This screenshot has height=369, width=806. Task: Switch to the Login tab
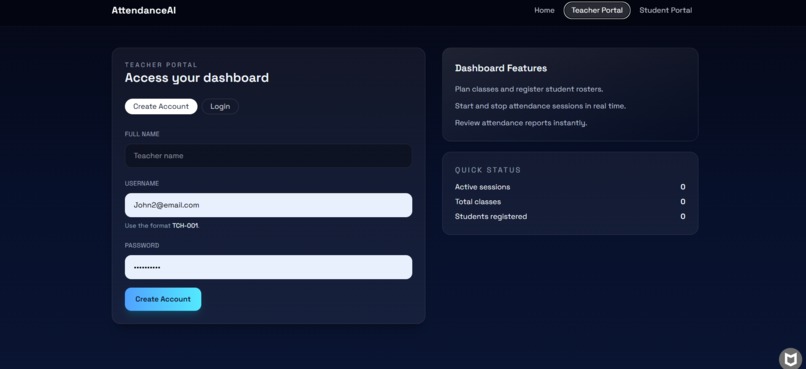click(x=220, y=106)
